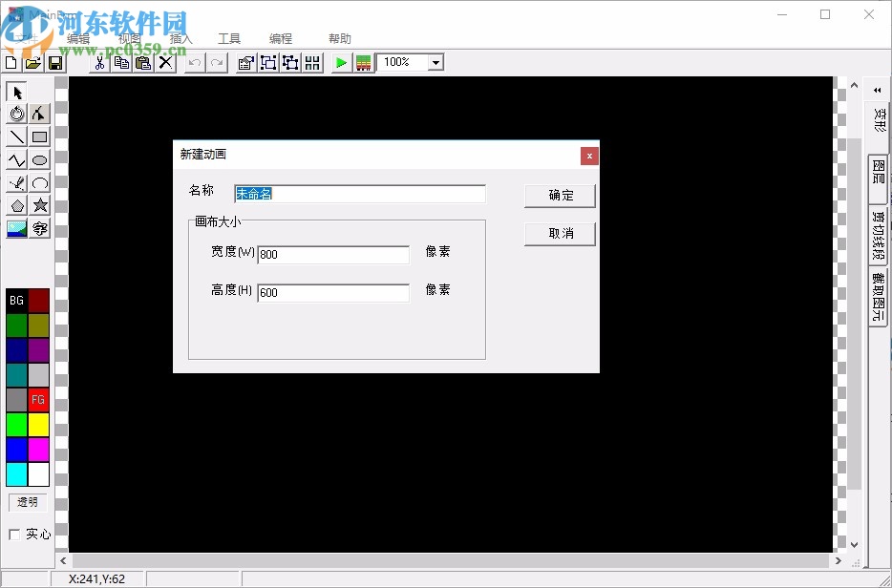Select the Line drawing tool
892x588 pixels.
pyautogui.click(x=17, y=136)
